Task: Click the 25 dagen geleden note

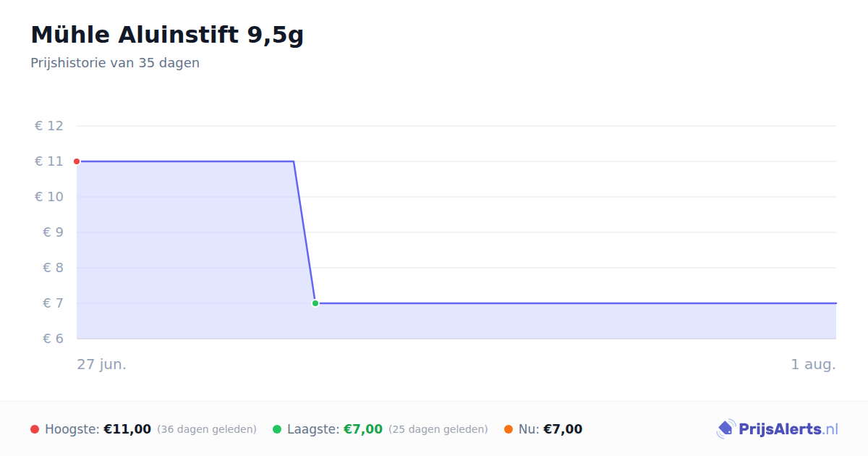Action: pos(438,429)
